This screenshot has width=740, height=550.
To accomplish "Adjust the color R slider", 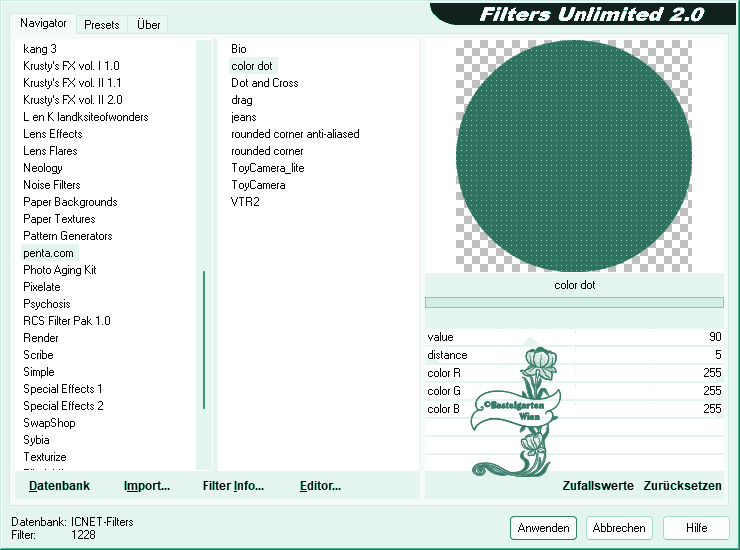I will [x=574, y=373].
